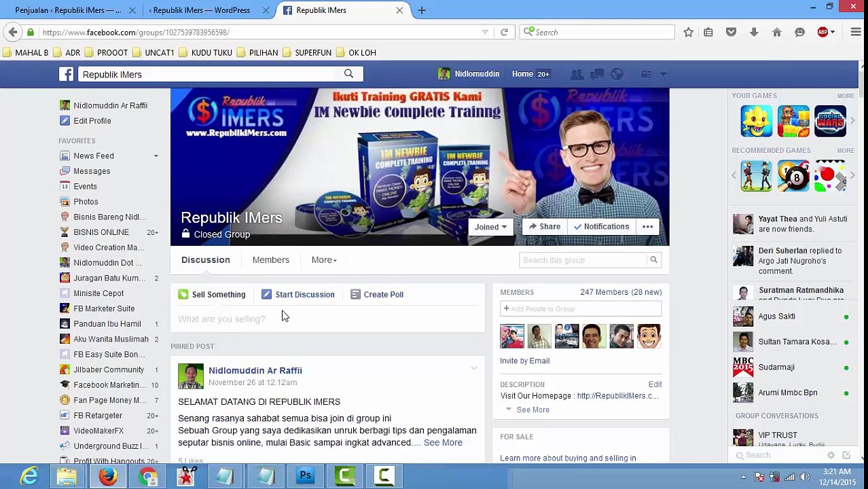The height and width of the screenshot is (489, 868).
Task: Open the group ellipsis options menu
Action: click(x=648, y=227)
